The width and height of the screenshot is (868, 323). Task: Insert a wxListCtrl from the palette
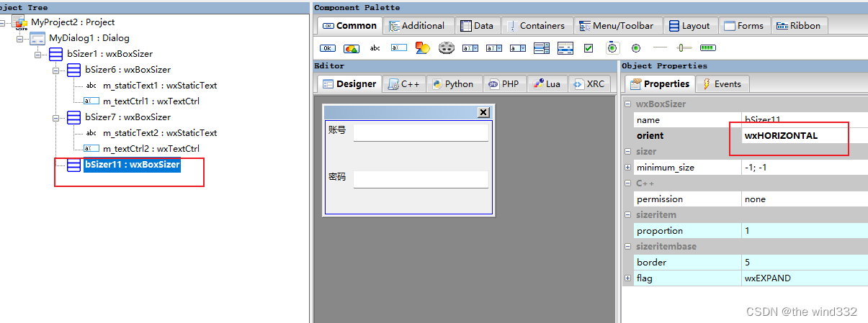(x=565, y=48)
